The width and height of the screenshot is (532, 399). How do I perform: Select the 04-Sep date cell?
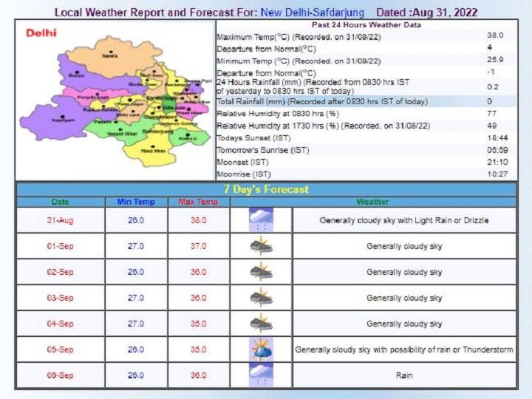pyautogui.click(x=60, y=324)
